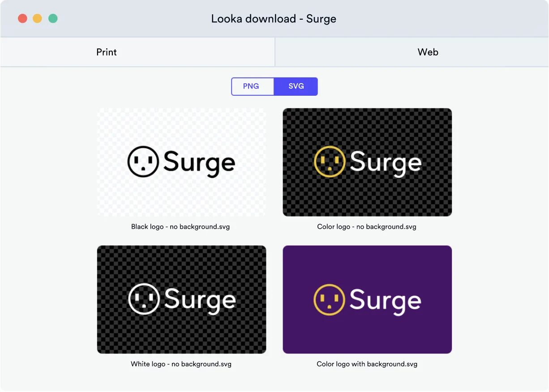Select the black logo no background thumbnail
This screenshot has width=549, height=392.
pos(181,162)
